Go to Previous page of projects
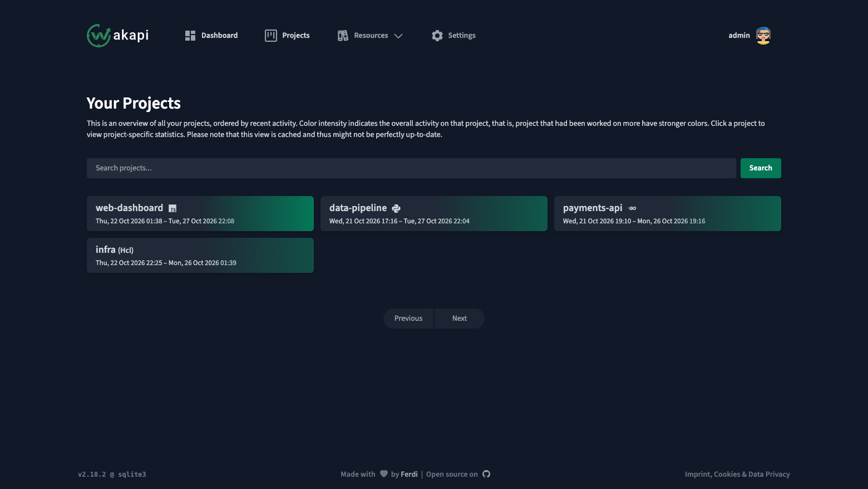Image resolution: width=868 pixels, height=489 pixels. click(408, 319)
